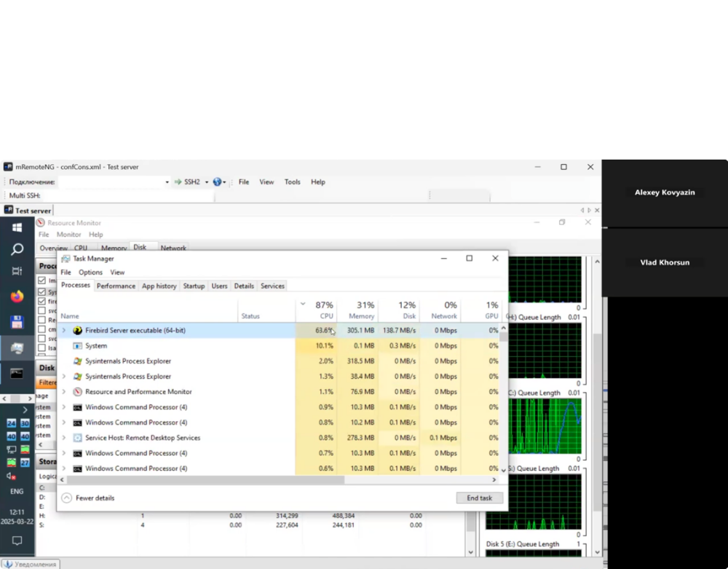Click the Task Manager title bar icon
This screenshot has width=728, height=569.
(66, 259)
